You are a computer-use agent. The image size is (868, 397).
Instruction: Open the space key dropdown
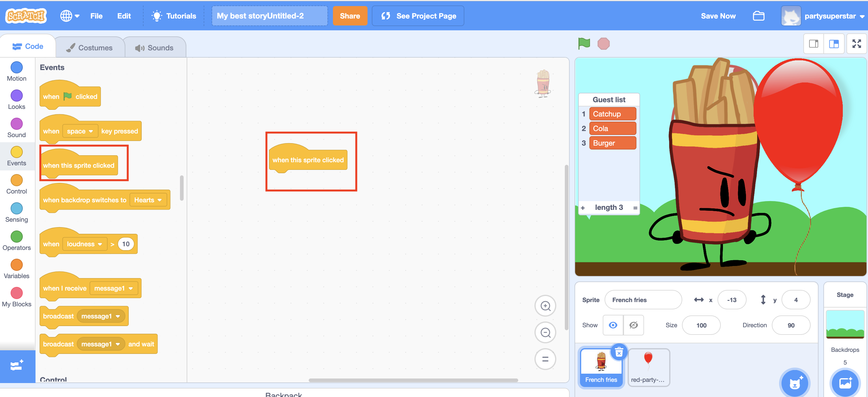(80, 131)
